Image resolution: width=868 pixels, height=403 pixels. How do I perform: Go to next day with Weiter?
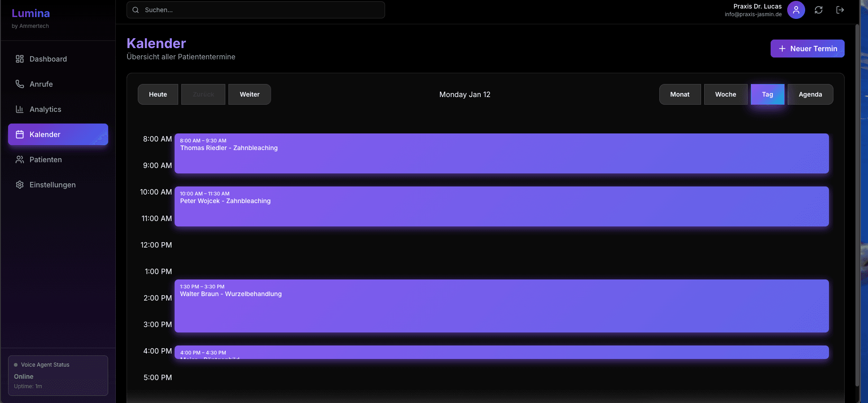tap(250, 94)
